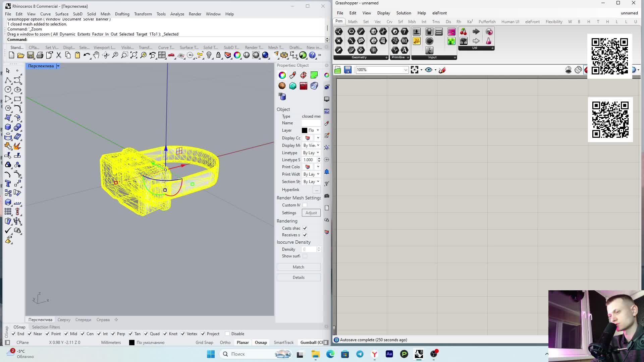Open the Material properties icon in panel
The image size is (644, 362).
[x=293, y=75]
